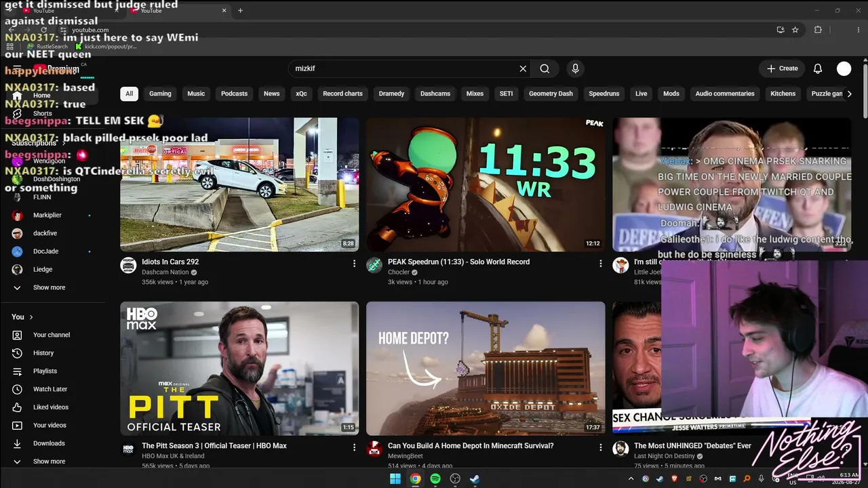Start voice search with the microphone icon
Viewport: 868px width, 488px height.
575,68
